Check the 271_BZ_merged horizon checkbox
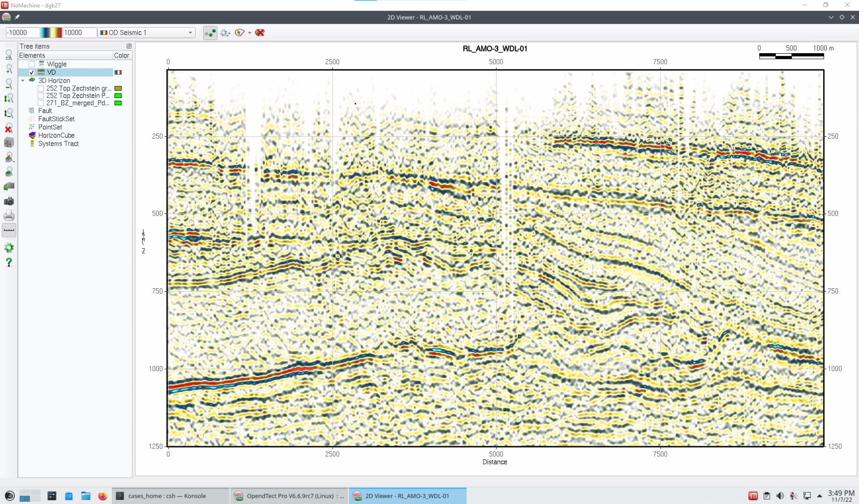 pos(41,103)
